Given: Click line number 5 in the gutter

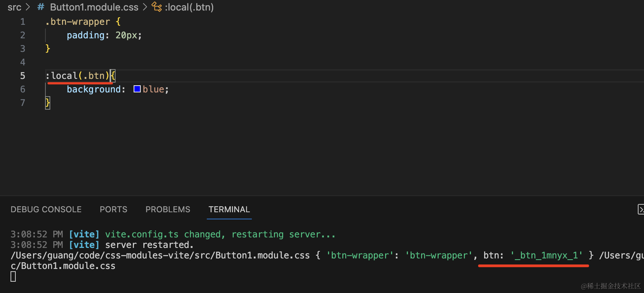Looking at the screenshot, I should pyautogui.click(x=23, y=76).
